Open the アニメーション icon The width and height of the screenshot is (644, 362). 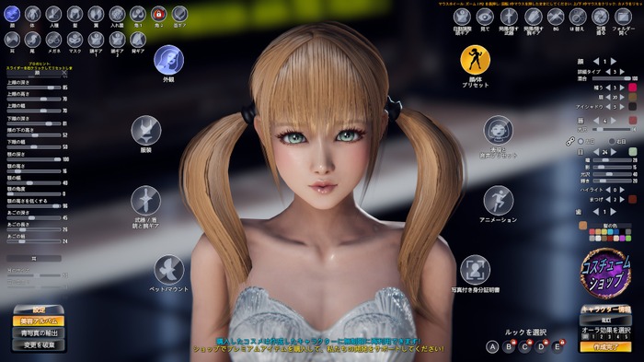(x=499, y=200)
